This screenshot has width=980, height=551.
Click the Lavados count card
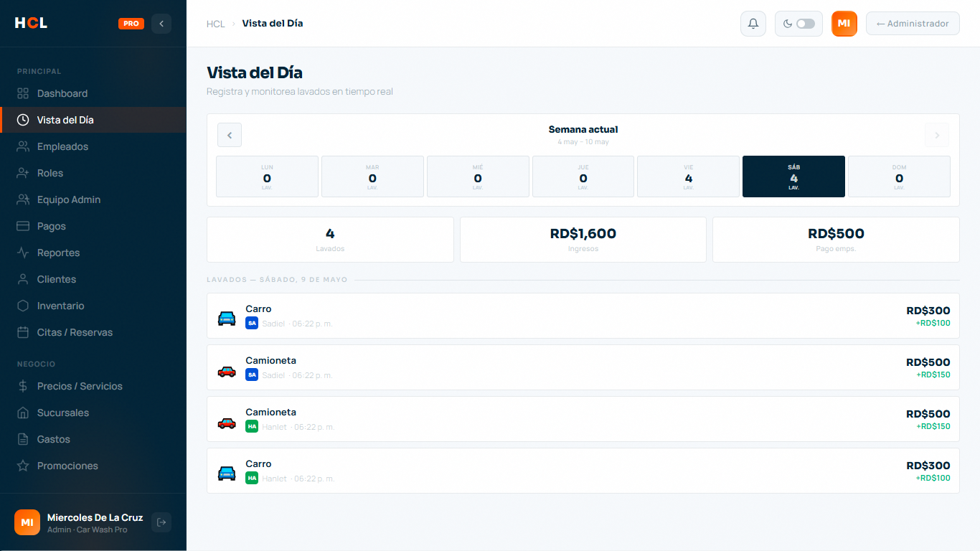tap(330, 240)
